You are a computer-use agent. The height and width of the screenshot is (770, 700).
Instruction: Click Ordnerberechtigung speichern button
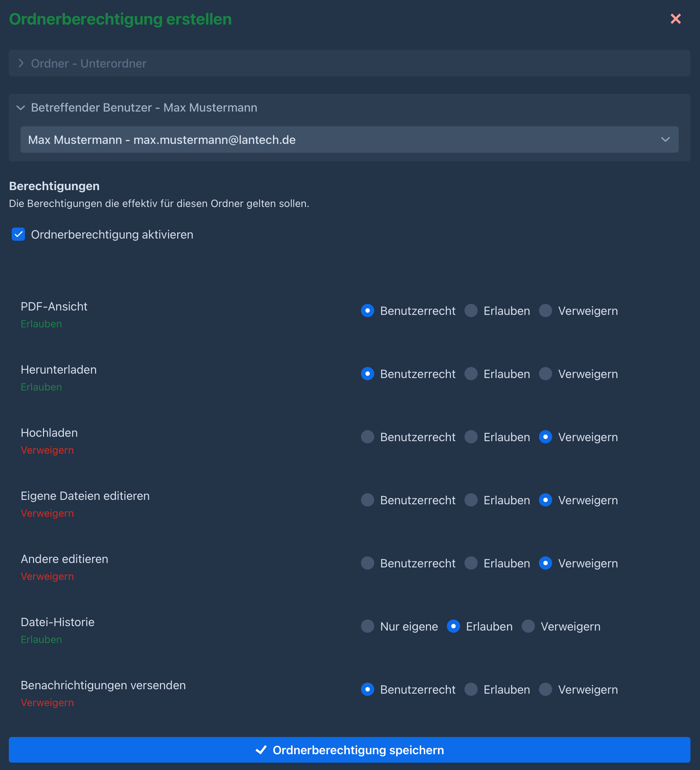349,750
